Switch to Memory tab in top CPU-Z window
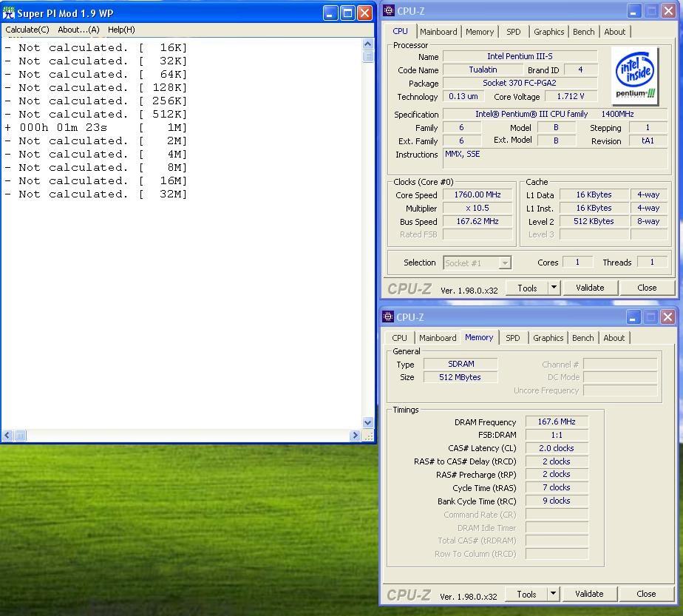This screenshot has width=683, height=616. point(480,32)
